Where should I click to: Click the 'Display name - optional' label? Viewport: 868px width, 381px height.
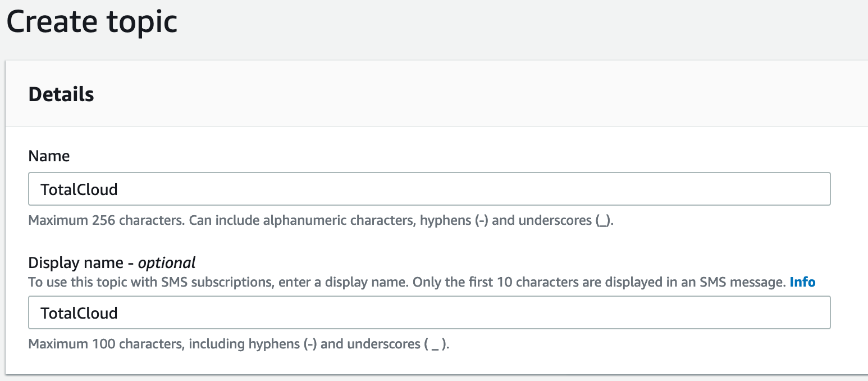point(112,262)
